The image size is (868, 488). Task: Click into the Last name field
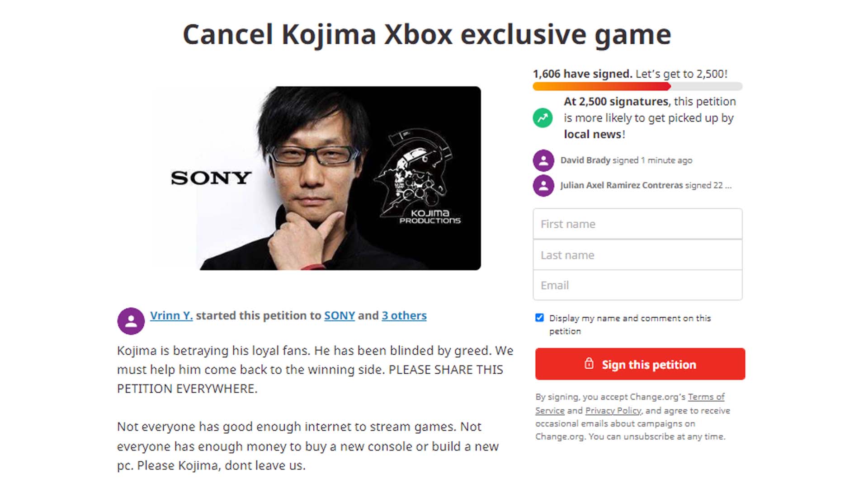click(x=637, y=254)
